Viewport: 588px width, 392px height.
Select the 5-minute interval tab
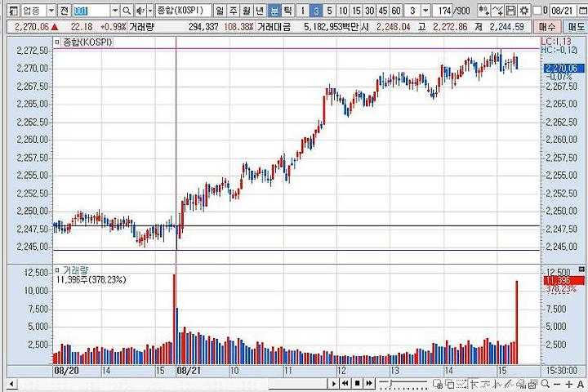pos(329,11)
